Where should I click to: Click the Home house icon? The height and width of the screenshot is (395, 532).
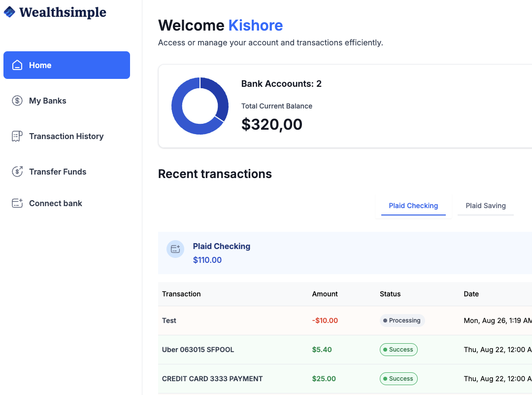point(17,65)
